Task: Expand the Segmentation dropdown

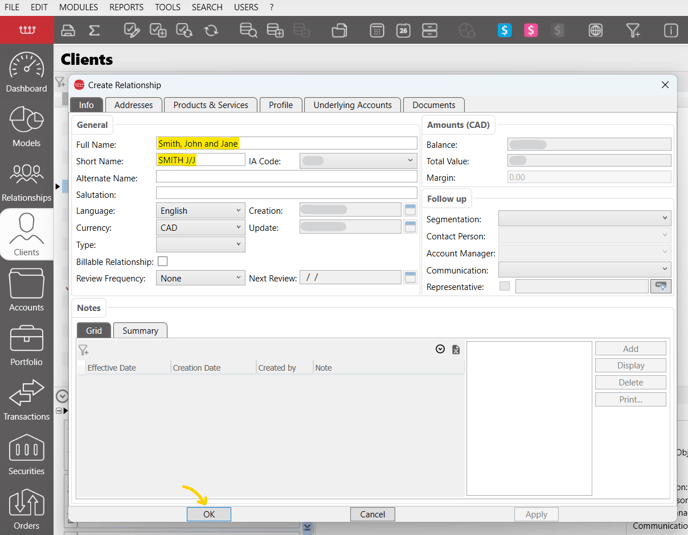Action: tap(584, 219)
